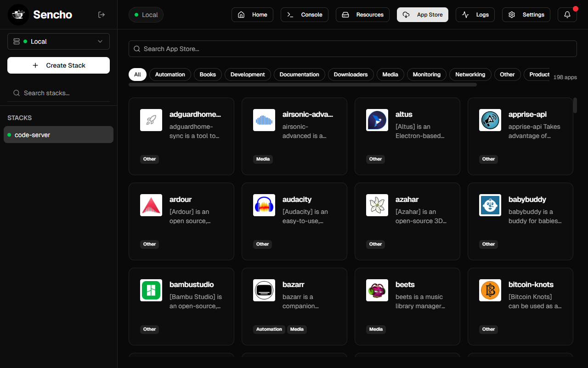Viewport: 588px width, 368px height.
Task: Click the bazarr app title
Action: [294, 284]
